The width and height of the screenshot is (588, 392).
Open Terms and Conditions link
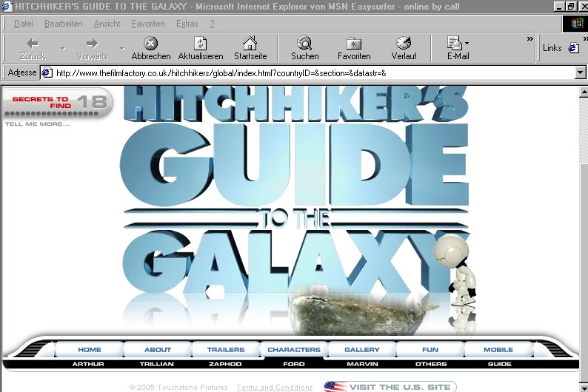pyautogui.click(x=274, y=388)
